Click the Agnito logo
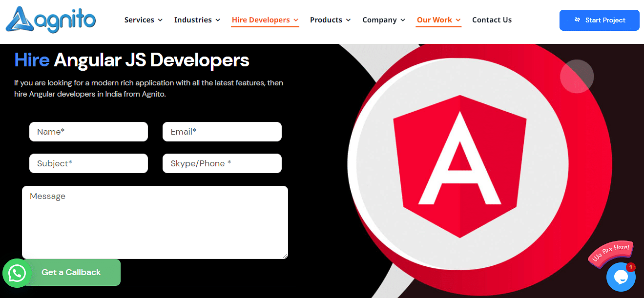This screenshot has height=298, width=644. coord(51,20)
